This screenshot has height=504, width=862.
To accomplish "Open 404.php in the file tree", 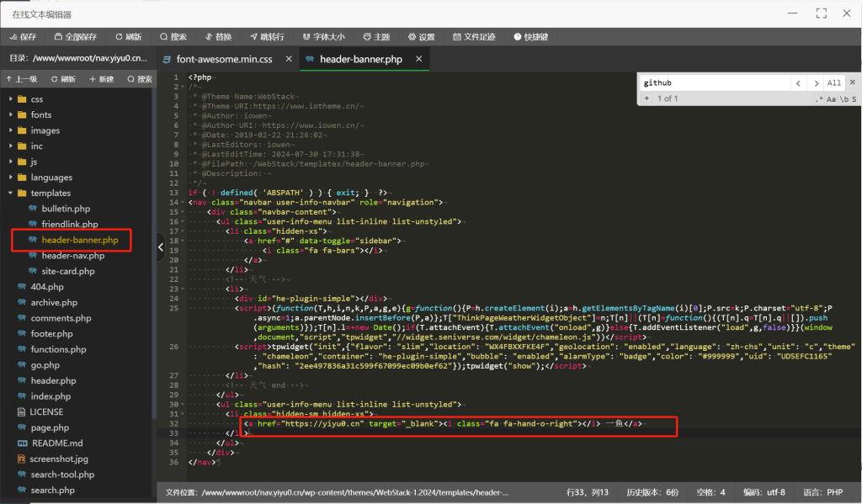I will tap(47, 287).
